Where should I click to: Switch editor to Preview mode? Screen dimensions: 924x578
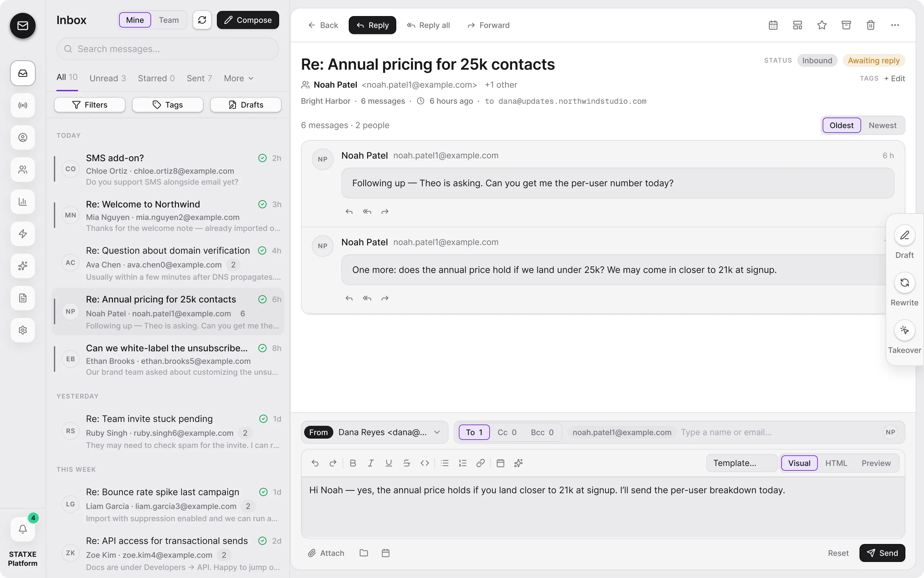coord(876,463)
